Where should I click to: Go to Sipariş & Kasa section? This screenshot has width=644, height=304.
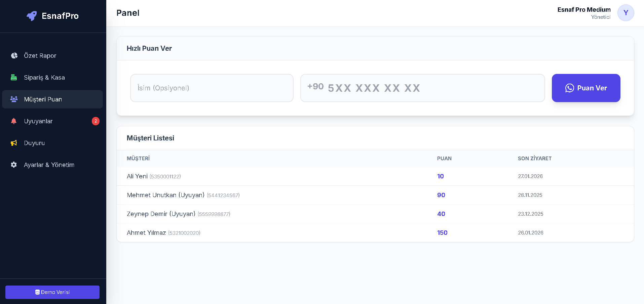pyautogui.click(x=44, y=78)
